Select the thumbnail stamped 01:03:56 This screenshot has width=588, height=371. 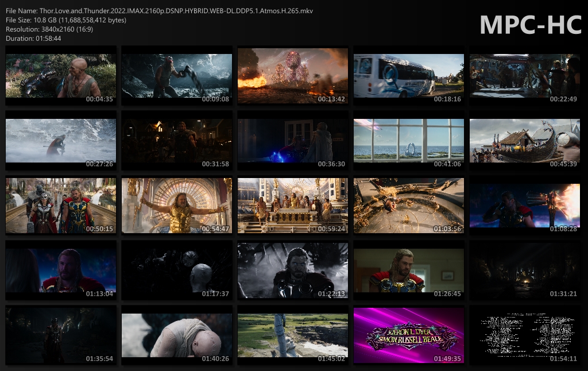point(409,205)
